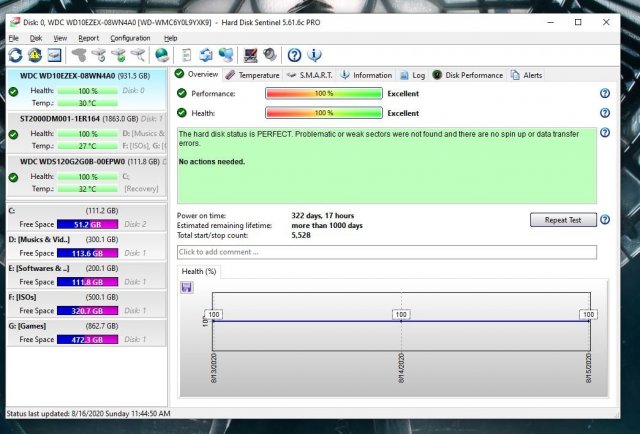The width and height of the screenshot is (640, 434).
Task: Click the help icon beside the Performance bar
Action: (604, 94)
